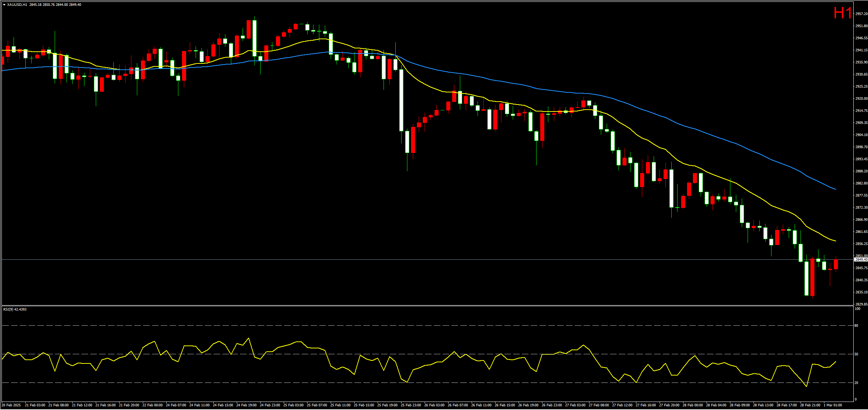Viewport: 868px width, 410px height.
Task: Click the 27 Feb 08:00 time label
Action: click(x=599, y=405)
